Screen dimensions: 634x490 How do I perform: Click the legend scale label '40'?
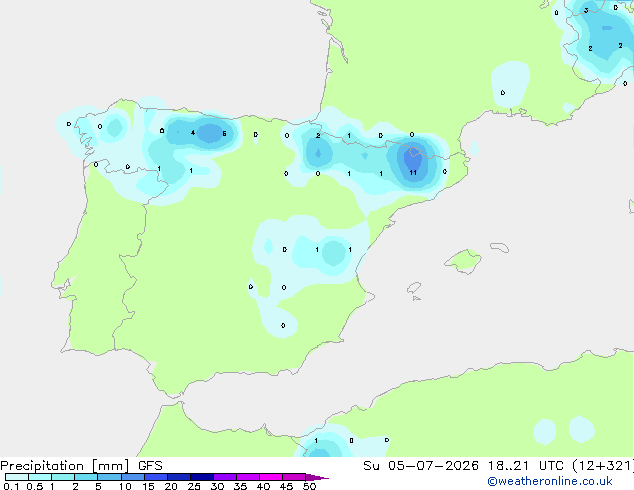pyautogui.click(x=263, y=486)
